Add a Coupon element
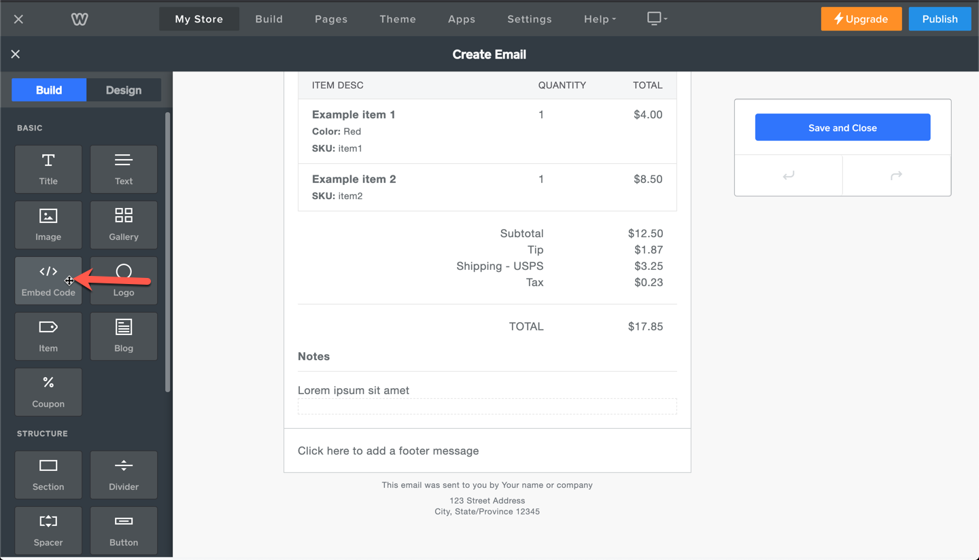This screenshot has height=560, width=979. (48, 392)
